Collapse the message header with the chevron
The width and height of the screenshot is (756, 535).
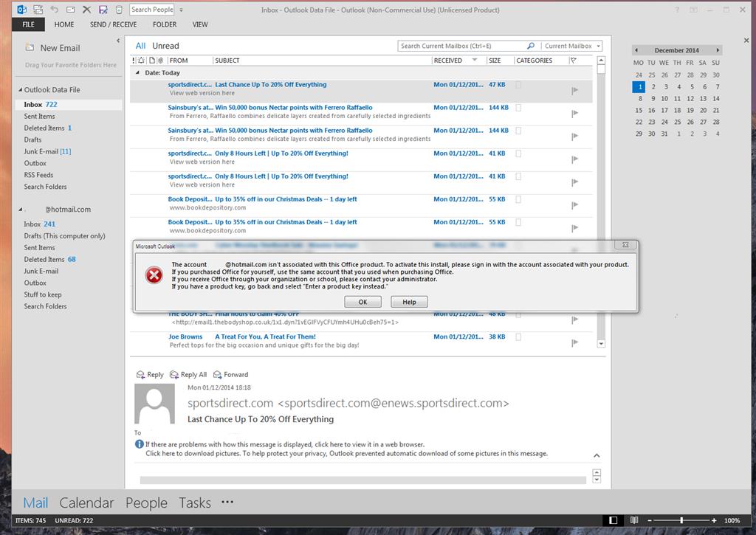point(597,455)
